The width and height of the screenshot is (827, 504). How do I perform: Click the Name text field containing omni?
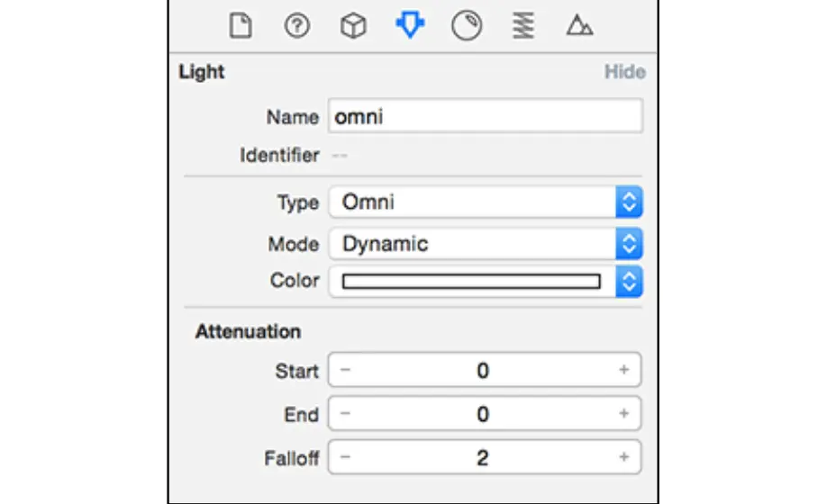486,116
